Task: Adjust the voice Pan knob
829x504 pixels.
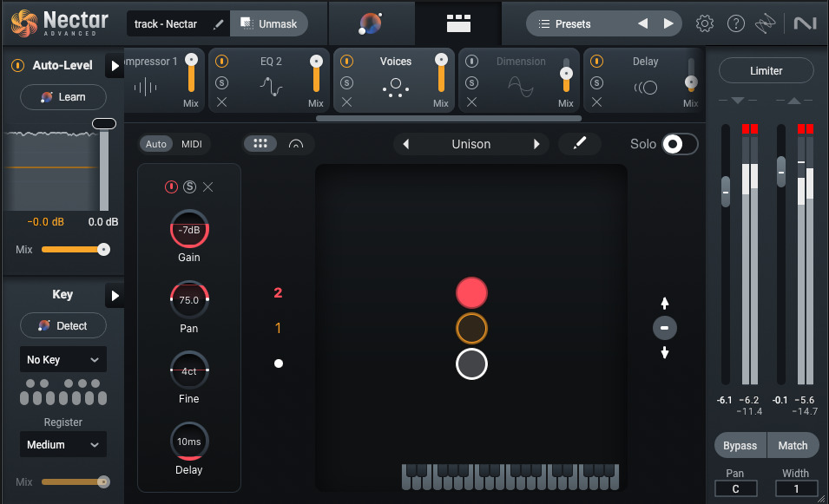Action: (189, 300)
